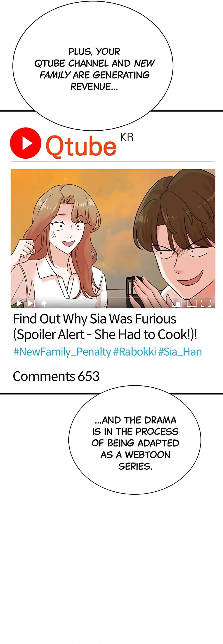Click the video title about Sia

pos(105,326)
